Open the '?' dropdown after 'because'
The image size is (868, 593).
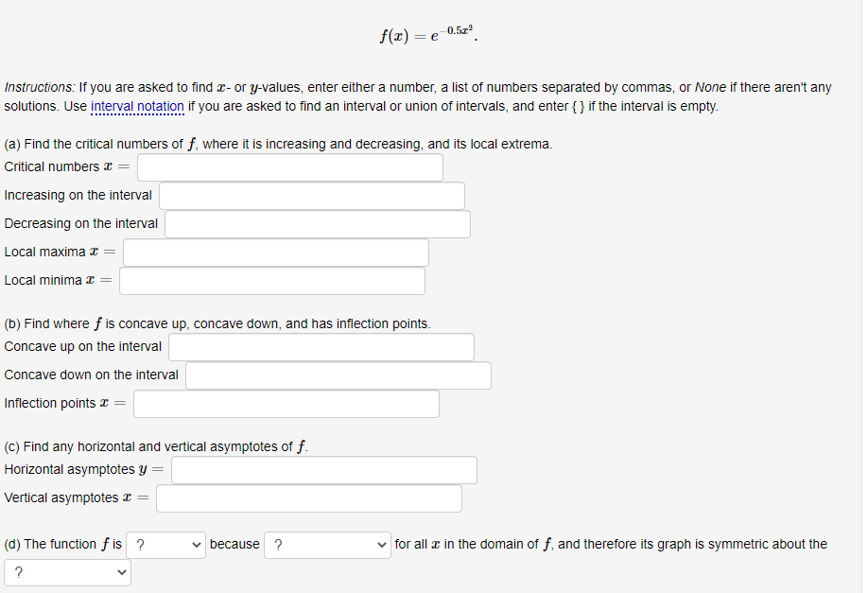[x=326, y=545]
